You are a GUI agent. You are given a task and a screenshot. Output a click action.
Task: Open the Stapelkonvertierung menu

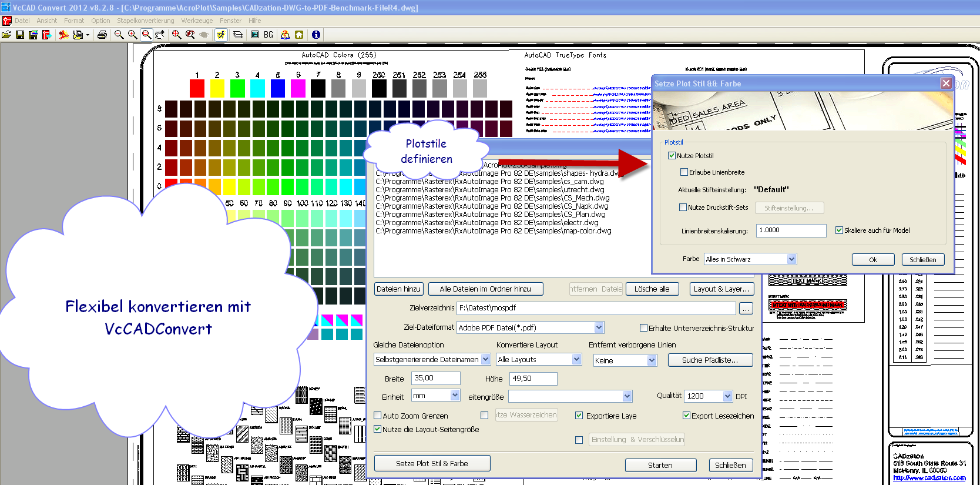point(145,21)
